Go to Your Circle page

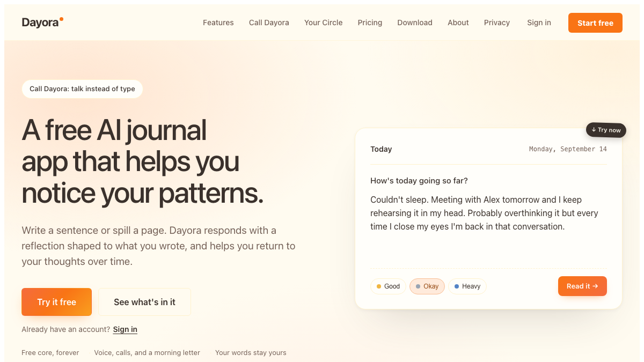pyautogui.click(x=323, y=23)
